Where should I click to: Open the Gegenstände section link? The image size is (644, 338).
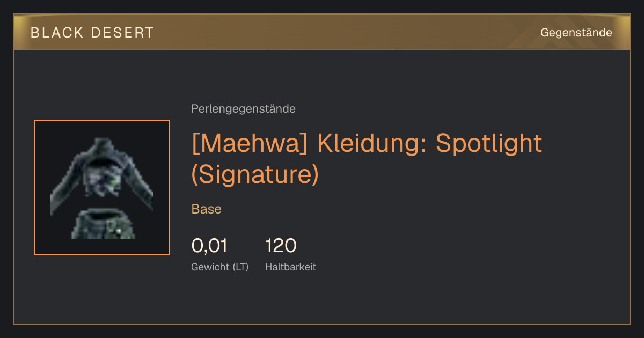pyautogui.click(x=576, y=33)
